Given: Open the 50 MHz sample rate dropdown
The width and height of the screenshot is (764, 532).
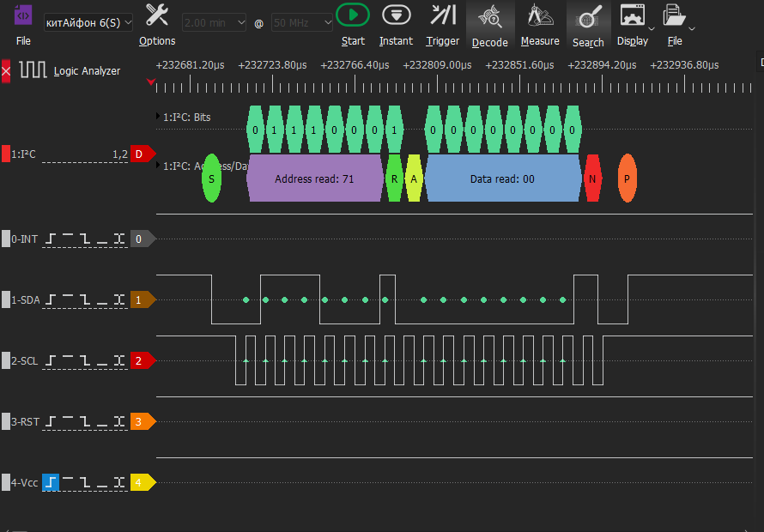Looking at the screenshot, I should coord(302,22).
